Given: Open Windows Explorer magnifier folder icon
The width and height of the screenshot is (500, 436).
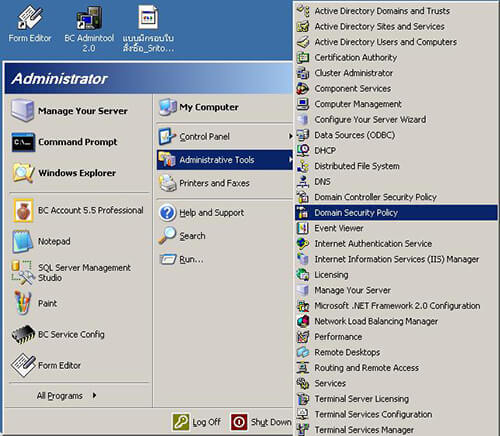Looking at the screenshot, I should (23, 172).
